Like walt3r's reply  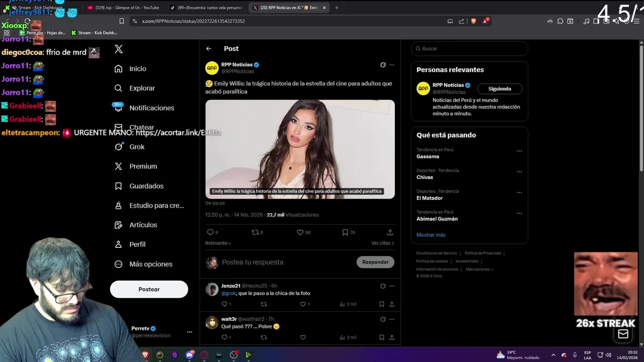coord(303,337)
